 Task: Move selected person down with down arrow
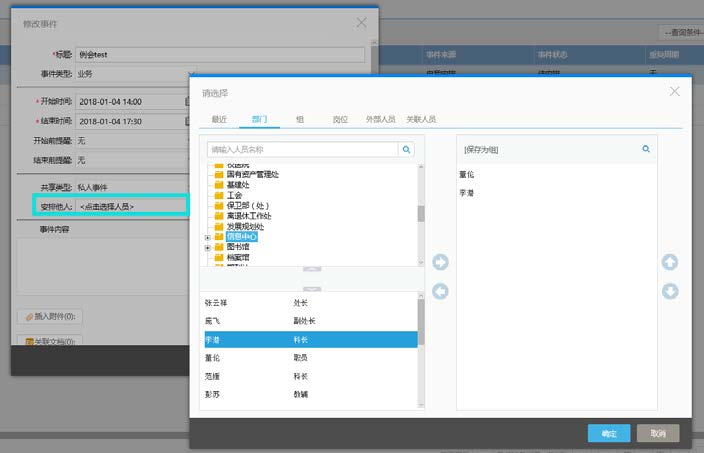[670, 291]
